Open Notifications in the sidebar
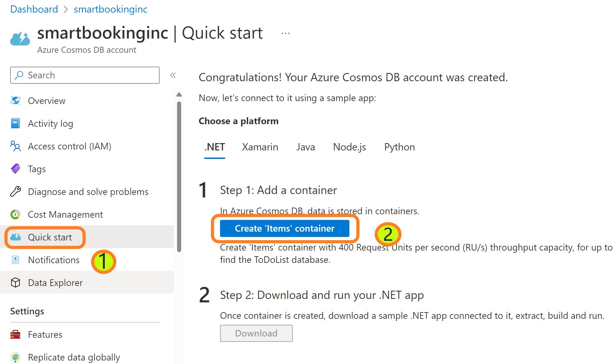The width and height of the screenshot is (614, 364). pyautogui.click(x=53, y=260)
